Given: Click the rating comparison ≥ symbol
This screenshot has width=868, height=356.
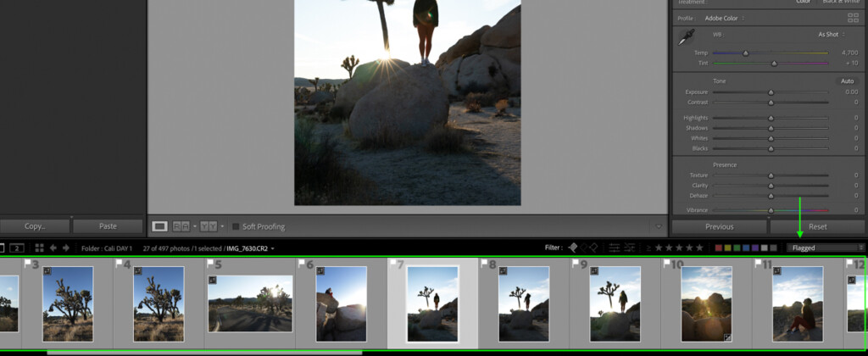Looking at the screenshot, I should (648, 248).
